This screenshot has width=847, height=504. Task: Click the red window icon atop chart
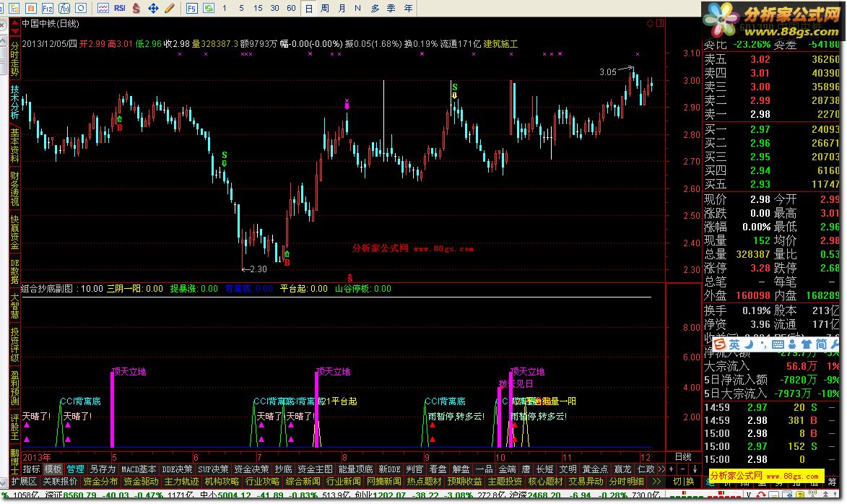(660, 23)
